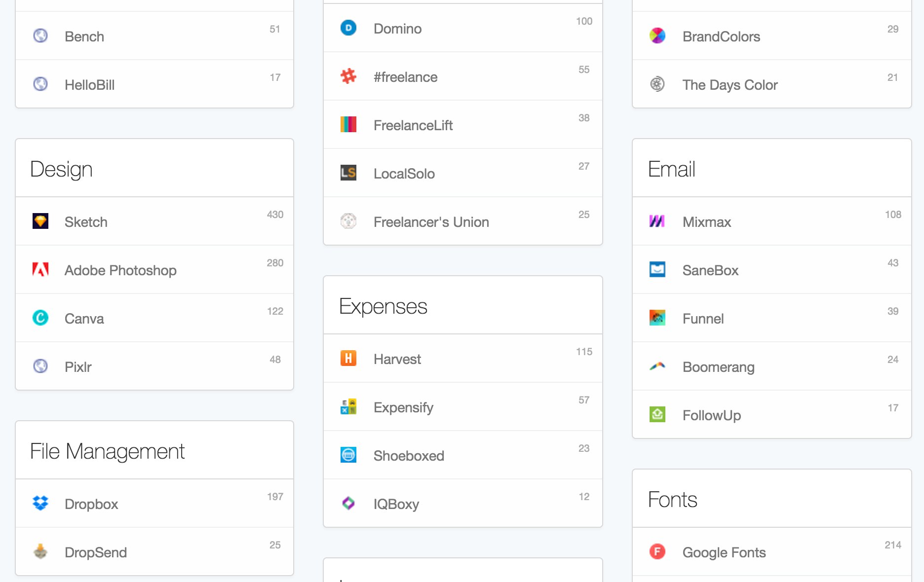Click the LocalSolo LS icon
924x582 pixels.
coord(348,173)
